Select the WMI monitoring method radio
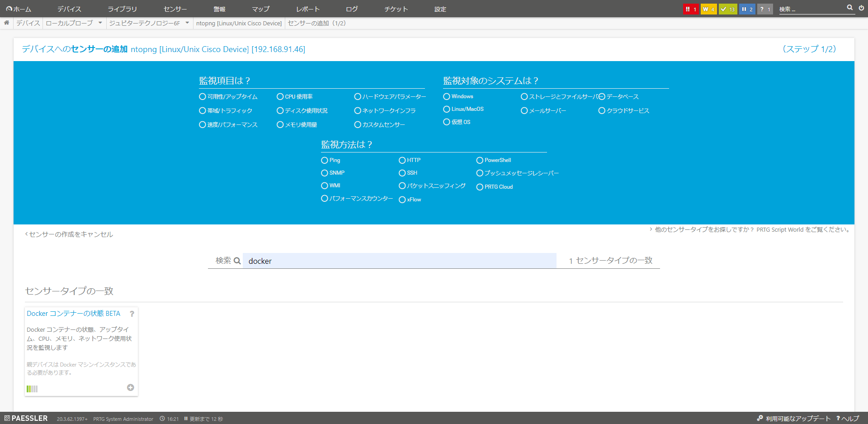 (x=325, y=186)
